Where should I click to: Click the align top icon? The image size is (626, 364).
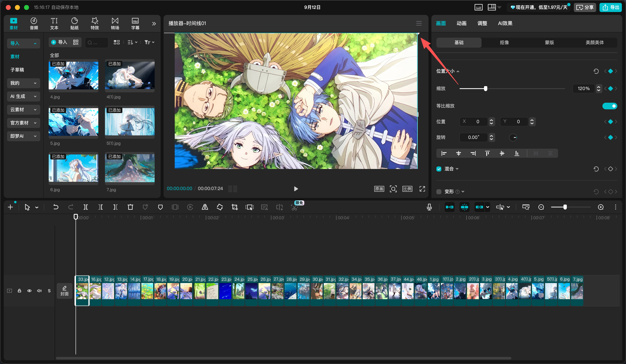coord(487,153)
